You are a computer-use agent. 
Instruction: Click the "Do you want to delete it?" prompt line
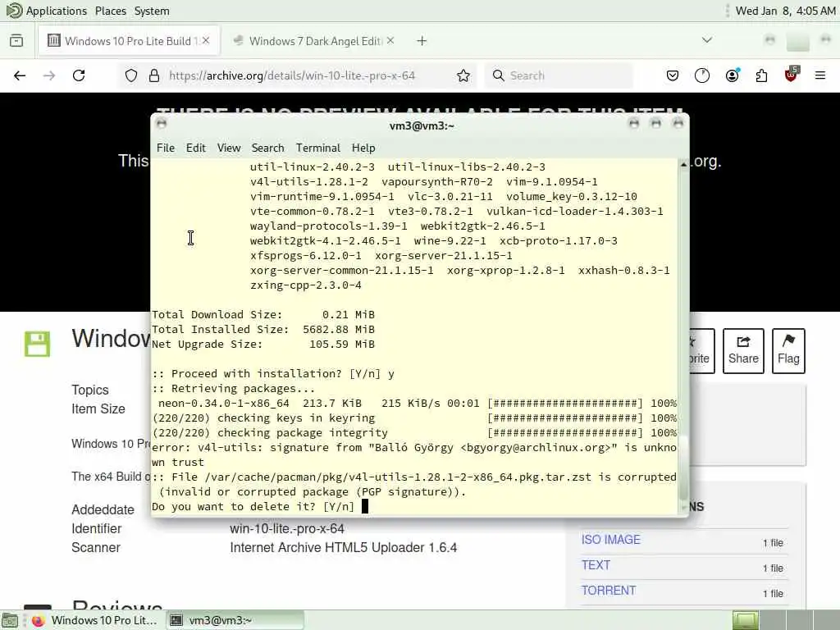253,507
